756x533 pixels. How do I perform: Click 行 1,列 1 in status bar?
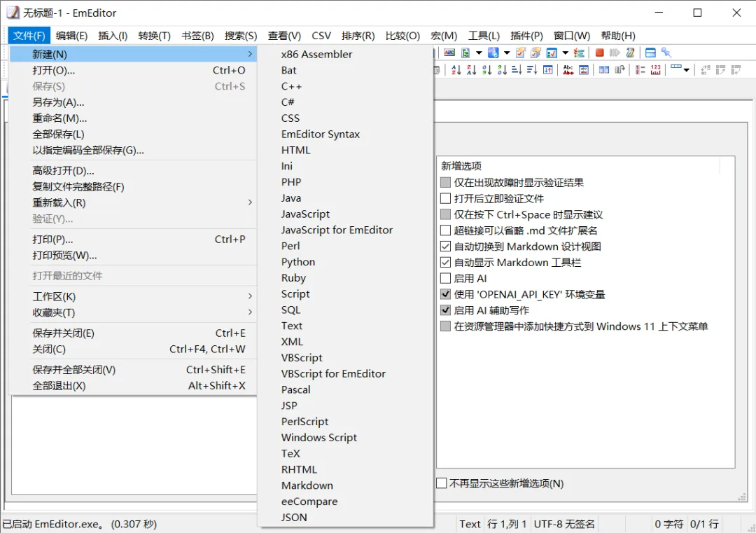506,524
